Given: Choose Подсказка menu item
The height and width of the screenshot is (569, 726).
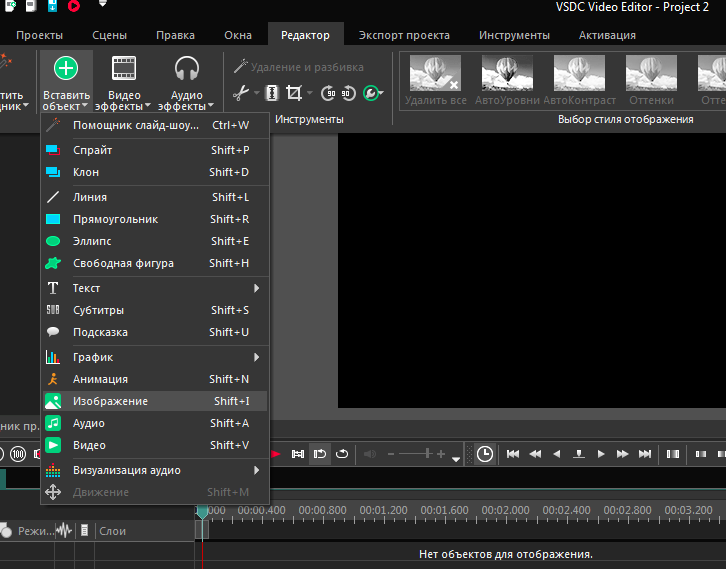Looking at the screenshot, I should (155, 332).
